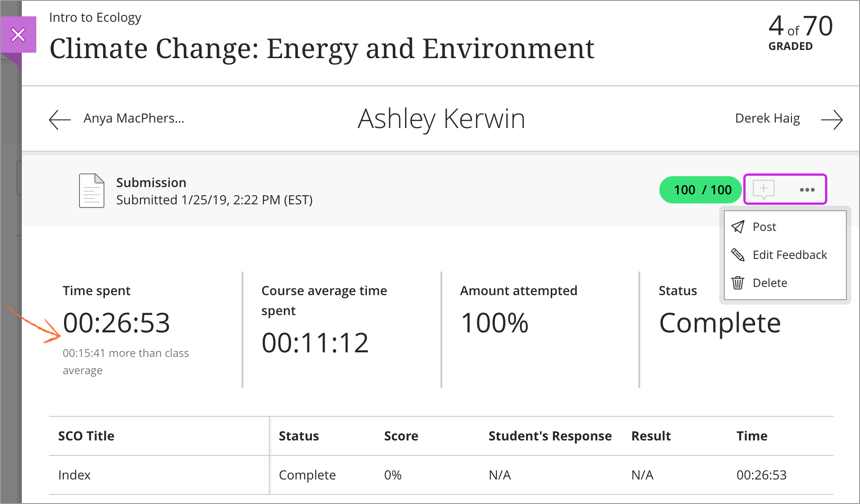Select Edit Feedback in the dropdown menu

pos(790,255)
